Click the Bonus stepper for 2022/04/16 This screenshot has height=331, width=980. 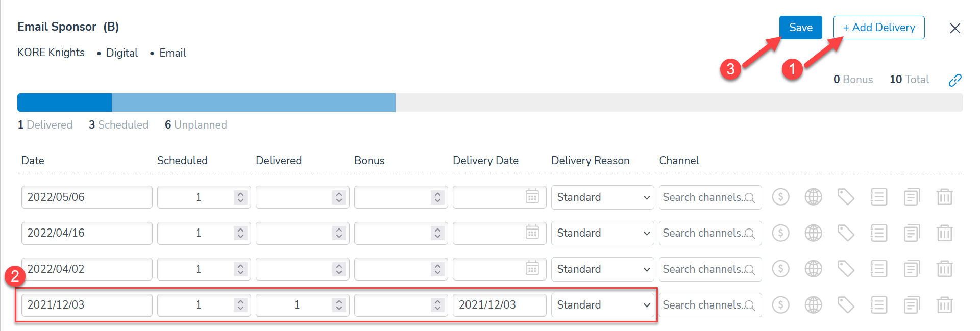click(437, 233)
